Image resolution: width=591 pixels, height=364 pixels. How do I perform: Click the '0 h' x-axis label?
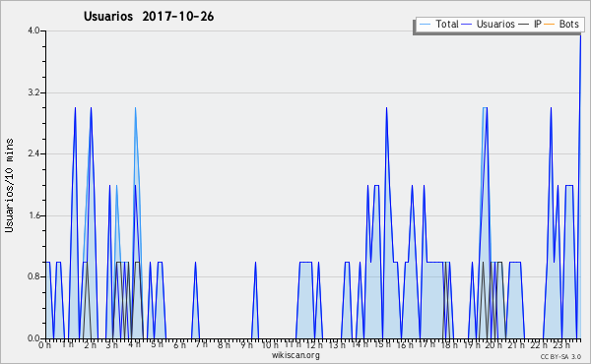44,344
